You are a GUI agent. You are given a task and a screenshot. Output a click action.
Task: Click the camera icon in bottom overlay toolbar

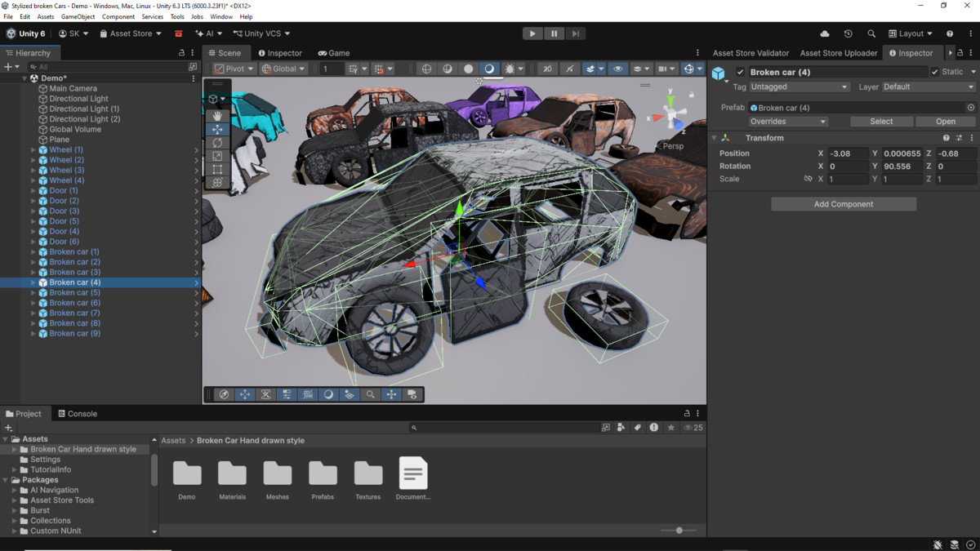[412, 394]
